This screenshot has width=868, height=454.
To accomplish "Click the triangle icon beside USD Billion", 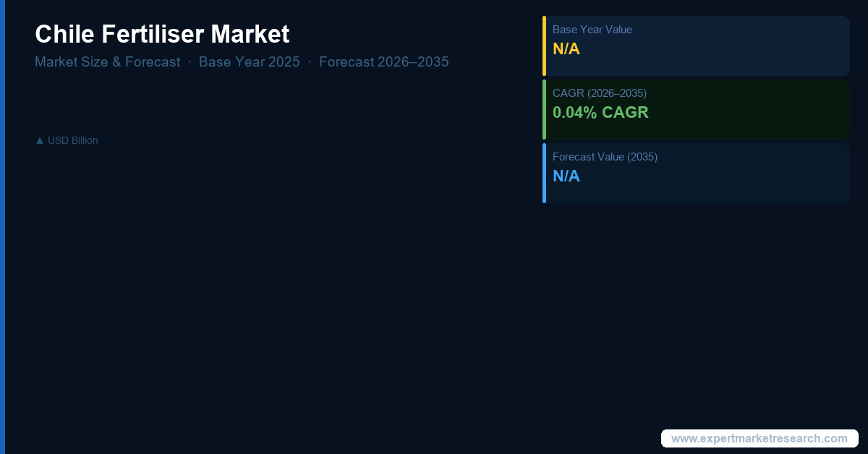I will click(40, 140).
